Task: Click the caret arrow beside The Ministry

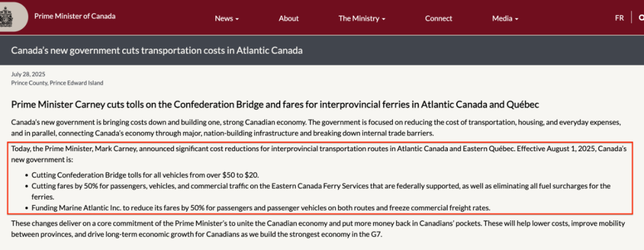Action: (x=383, y=19)
